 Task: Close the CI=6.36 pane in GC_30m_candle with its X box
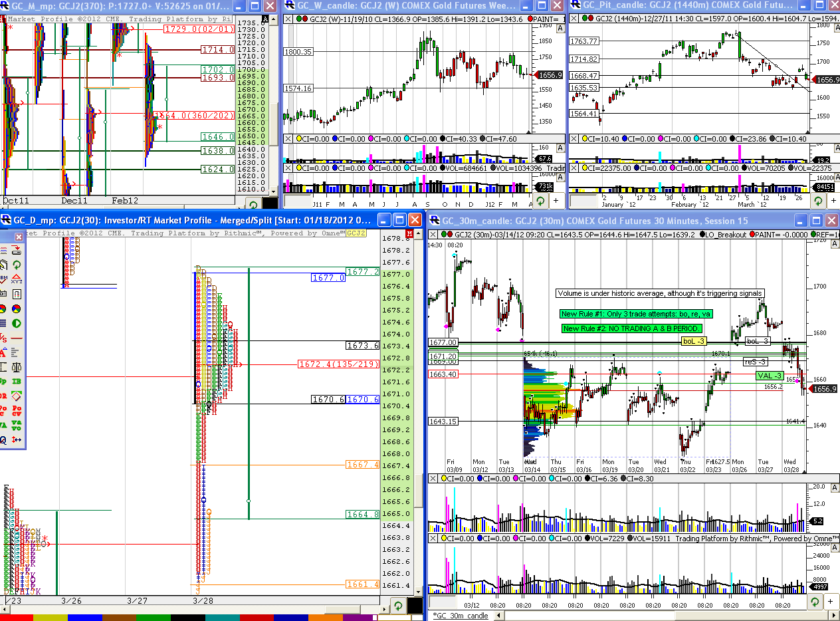433,479
